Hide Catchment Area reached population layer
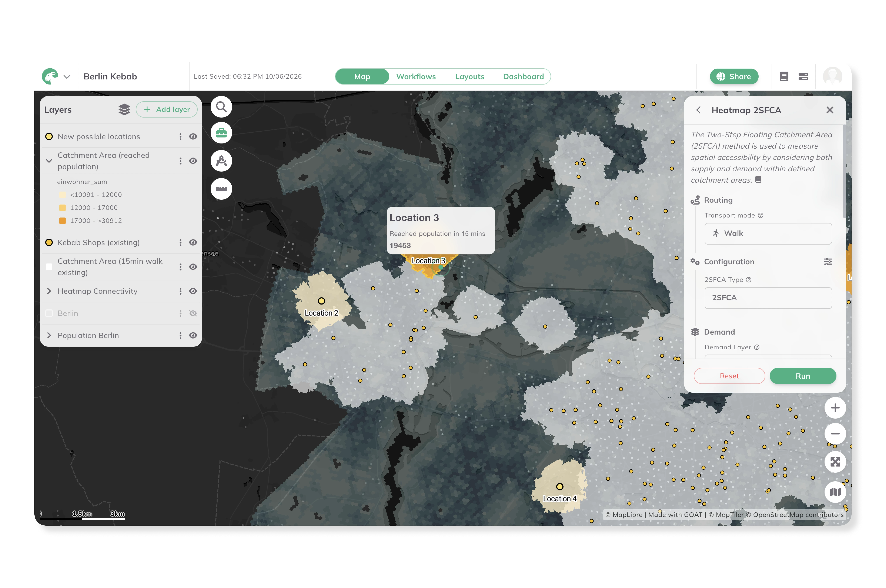The image size is (886, 588). (193, 161)
